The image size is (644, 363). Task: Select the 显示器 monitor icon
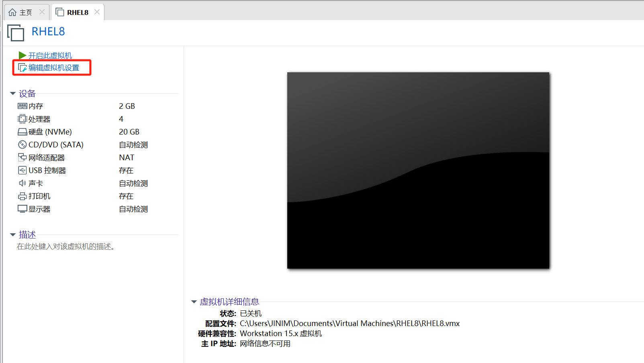click(22, 209)
